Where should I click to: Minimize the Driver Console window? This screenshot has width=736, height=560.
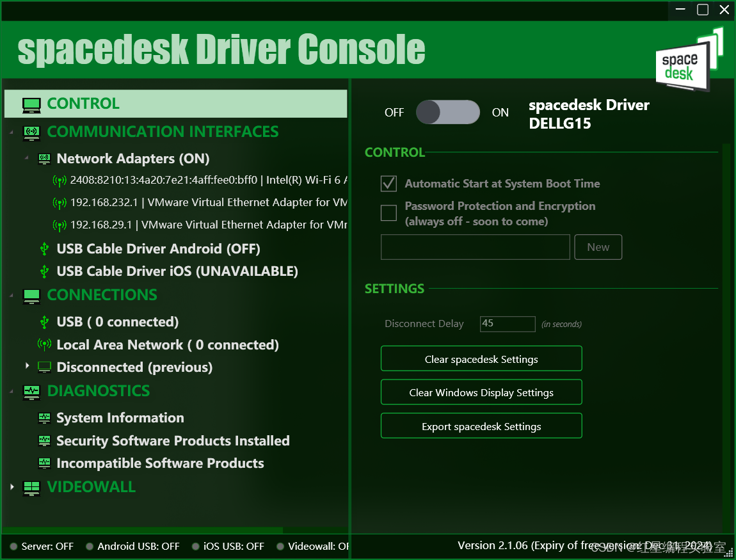(680, 10)
